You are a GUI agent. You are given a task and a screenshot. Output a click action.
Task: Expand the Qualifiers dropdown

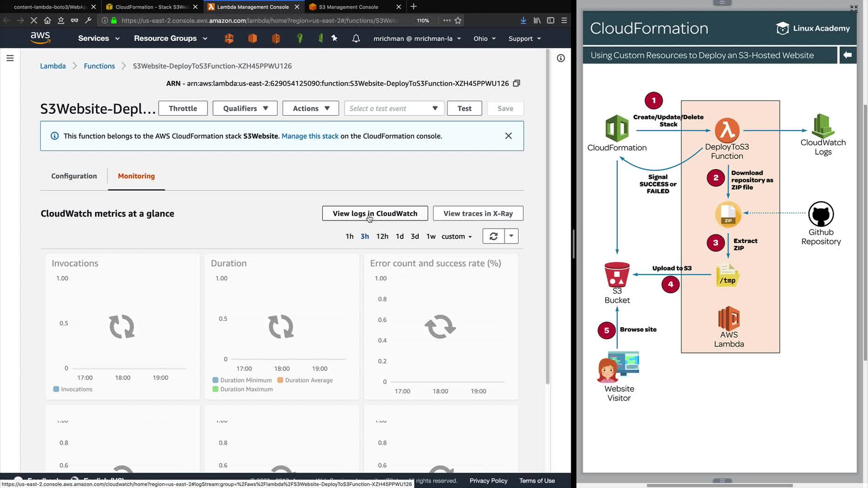click(x=245, y=108)
